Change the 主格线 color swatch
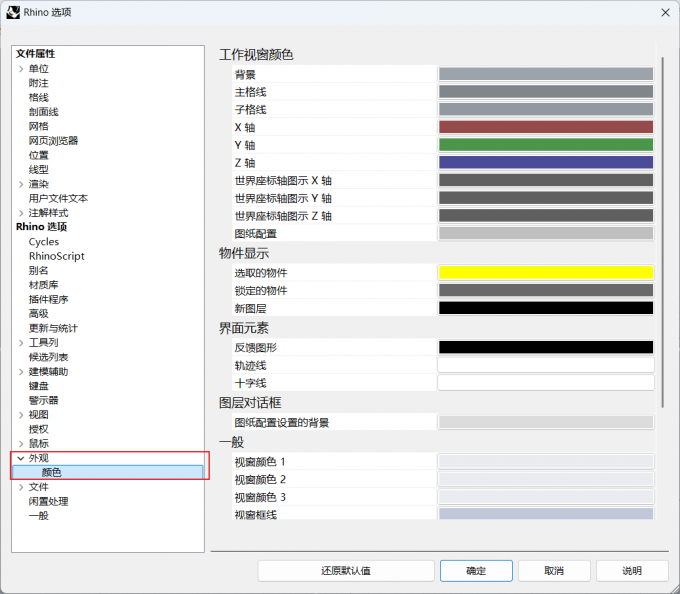Viewport: 680px width, 594px height. click(x=546, y=91)
